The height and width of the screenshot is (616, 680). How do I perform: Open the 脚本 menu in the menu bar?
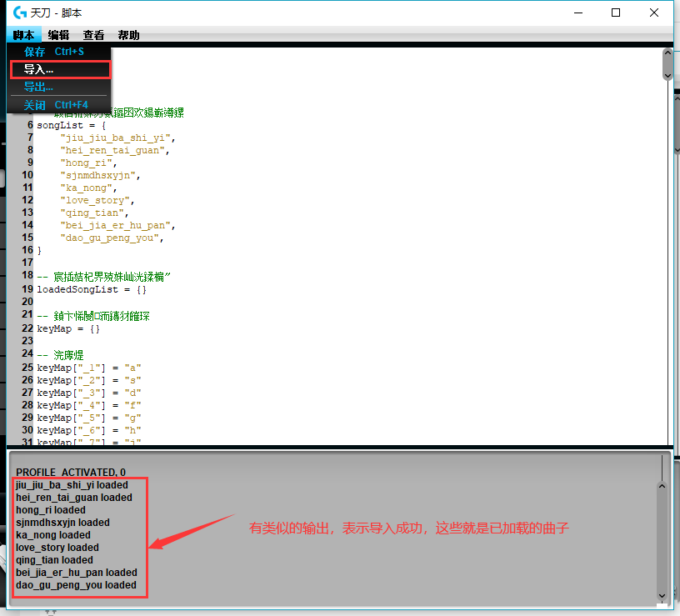click(x=23, y=35)
